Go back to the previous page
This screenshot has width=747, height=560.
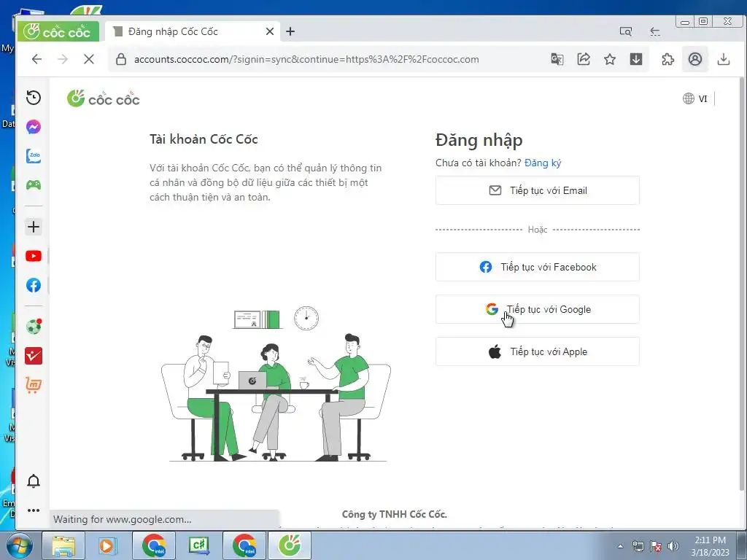36,59
